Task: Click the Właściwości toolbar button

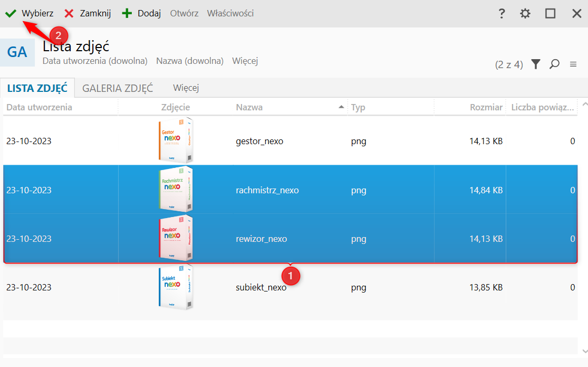Action: point(230,14)
